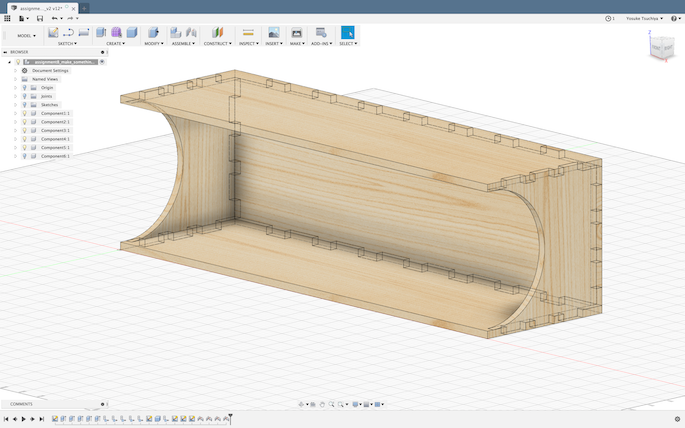685x428 pixels.
Task: Open the ADD-INS menu
Action: pyautogui.click(x=321, y=44)
